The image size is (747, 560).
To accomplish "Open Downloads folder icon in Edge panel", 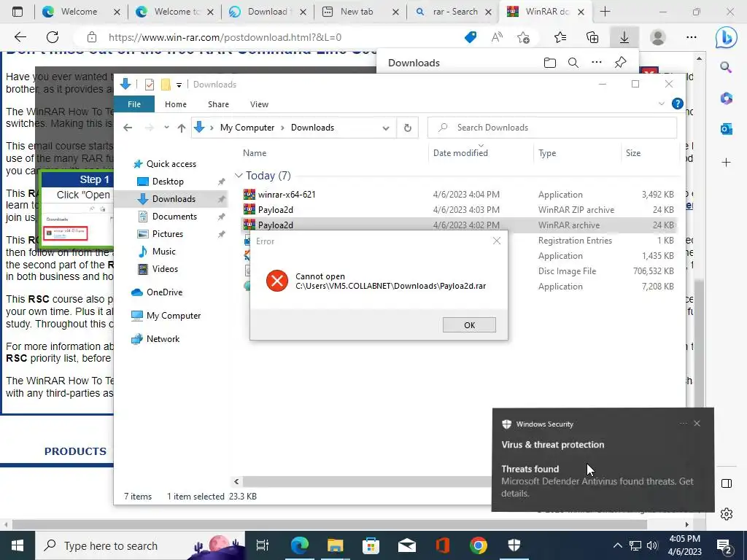I will pyautogui.click(x=550, y=63).
